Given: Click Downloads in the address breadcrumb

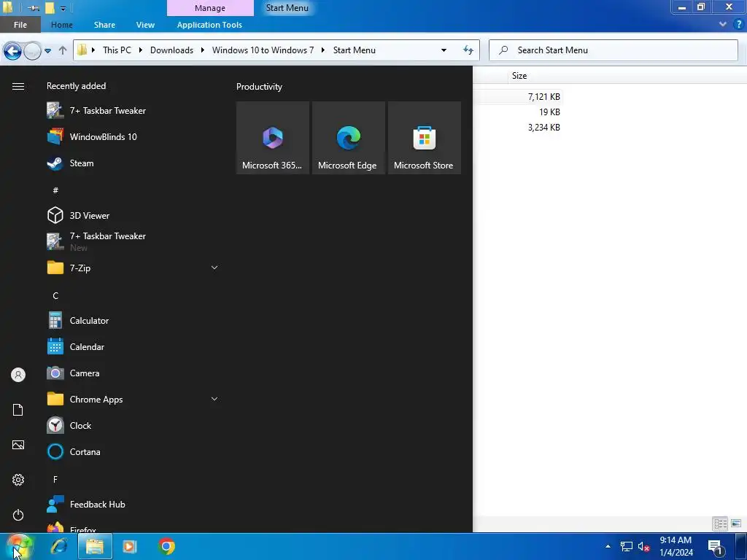Looking at the screenshot, I should pos(171,50).
